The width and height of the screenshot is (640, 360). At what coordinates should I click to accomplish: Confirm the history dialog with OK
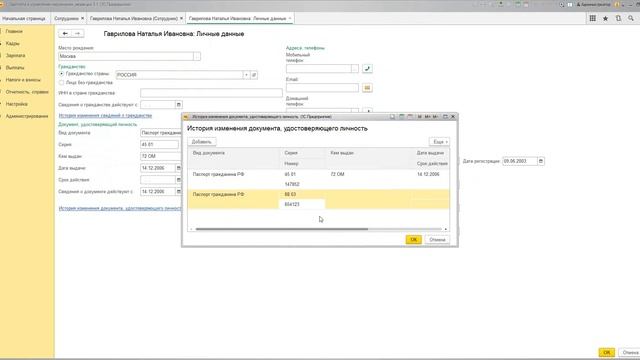point(413,240)
